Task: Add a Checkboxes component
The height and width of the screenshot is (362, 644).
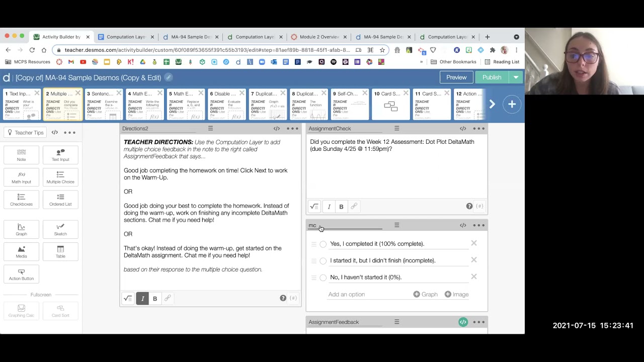Action: pos(21,200)
